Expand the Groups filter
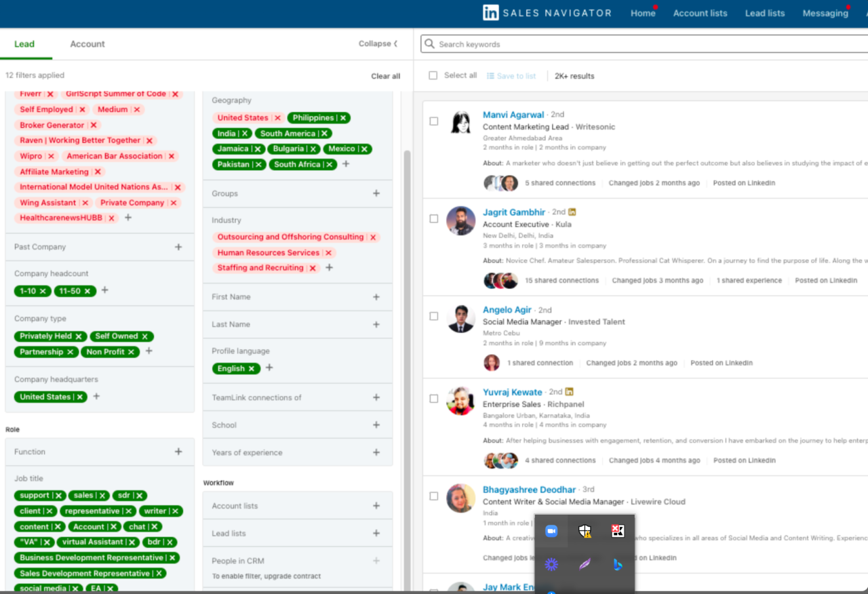This screenshot has height=594, width=868. click(x=377, y=193)
